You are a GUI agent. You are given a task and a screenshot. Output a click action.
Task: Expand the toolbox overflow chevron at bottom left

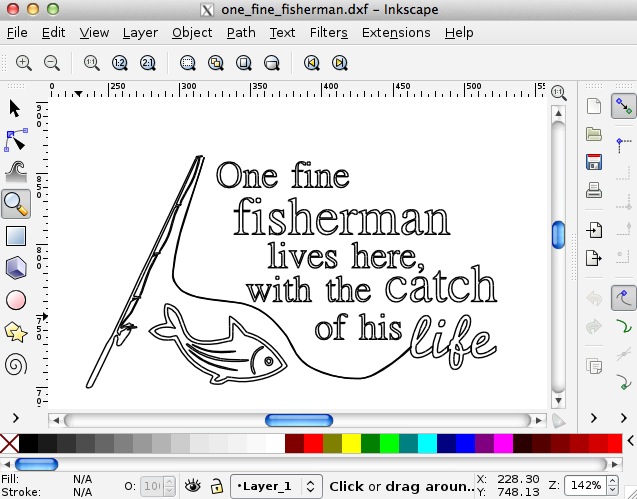[x=15, y=417]
